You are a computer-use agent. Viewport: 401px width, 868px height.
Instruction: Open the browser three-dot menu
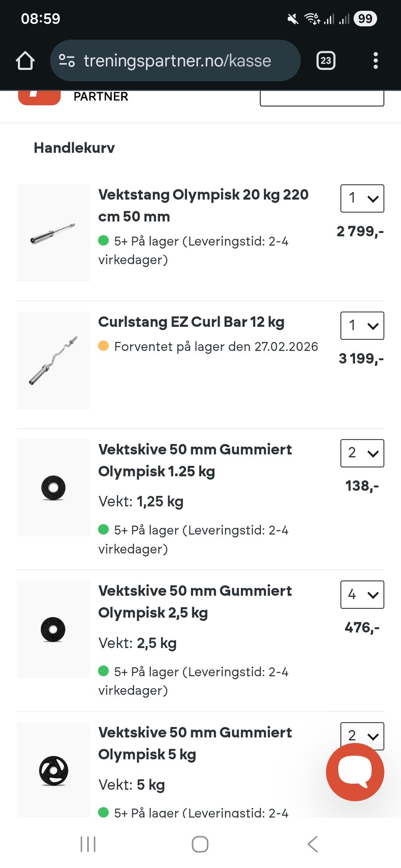[376, 61]
